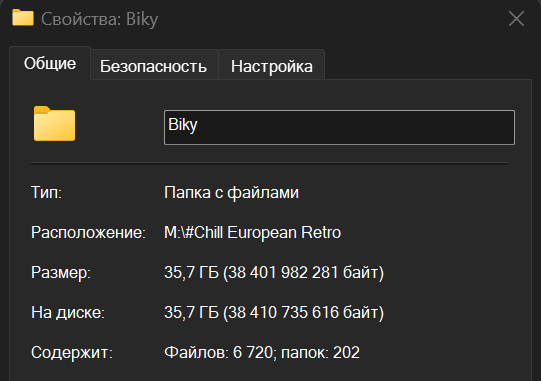Image resolution: width=541 pixels, height=381 pixels.
Task: Click the M:\#Chill European Retro location path
Action: click(253, 233)
